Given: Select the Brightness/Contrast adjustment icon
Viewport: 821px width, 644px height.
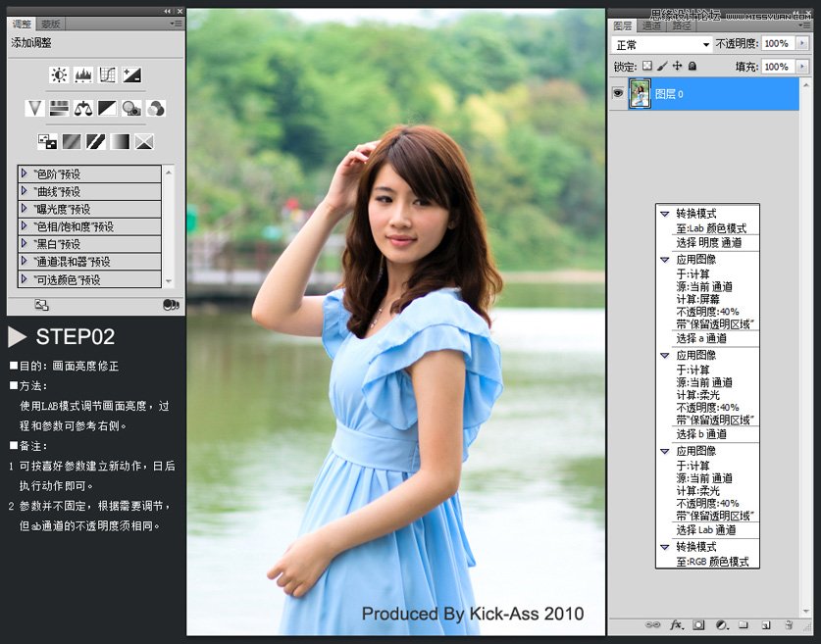Looking at the screenshot, I should click(57, 74).
